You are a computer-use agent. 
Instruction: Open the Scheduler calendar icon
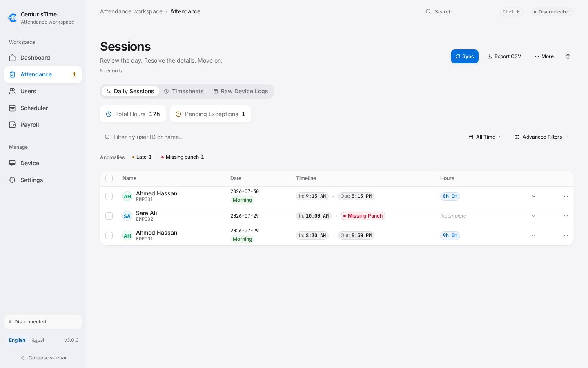click(x=12, y=108)
